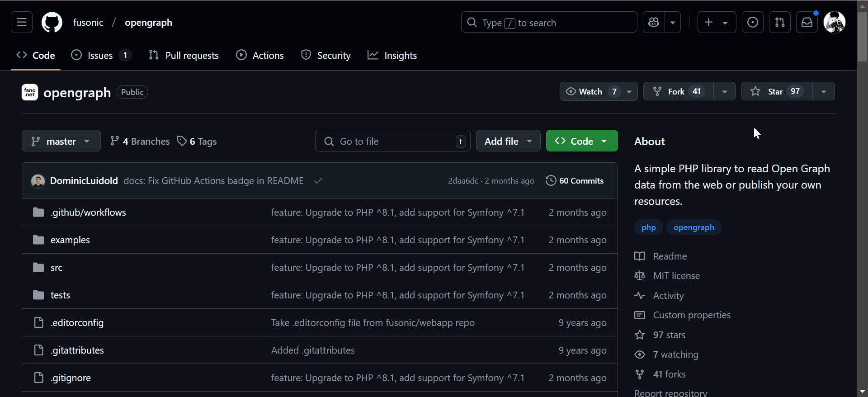Switch to the Actions tab
Screen dimensions: 868x397
(260, 55)
